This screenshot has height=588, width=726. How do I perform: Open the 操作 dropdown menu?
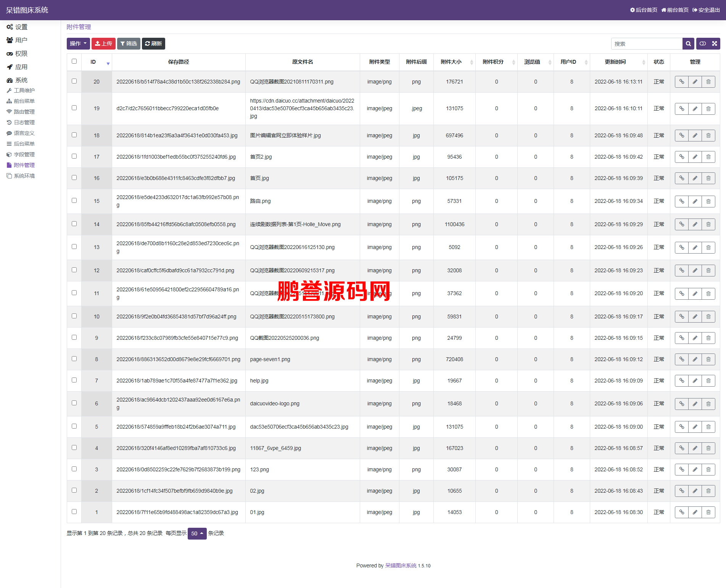click(78, 44)
